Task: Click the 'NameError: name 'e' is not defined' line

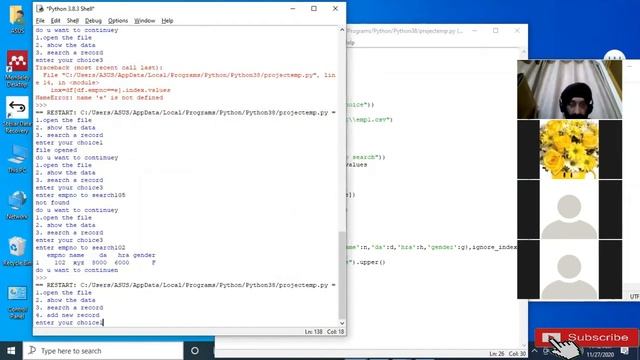Action: coord(99,98)
